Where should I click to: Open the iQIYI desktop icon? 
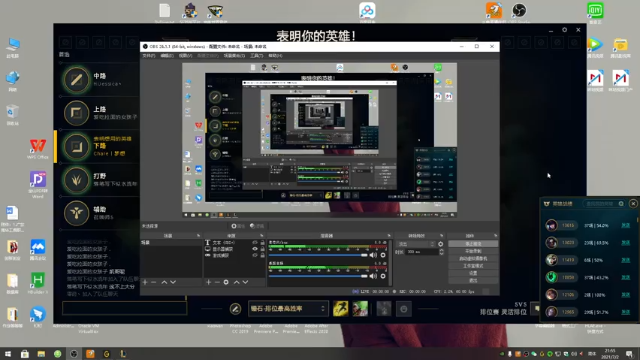595,12
